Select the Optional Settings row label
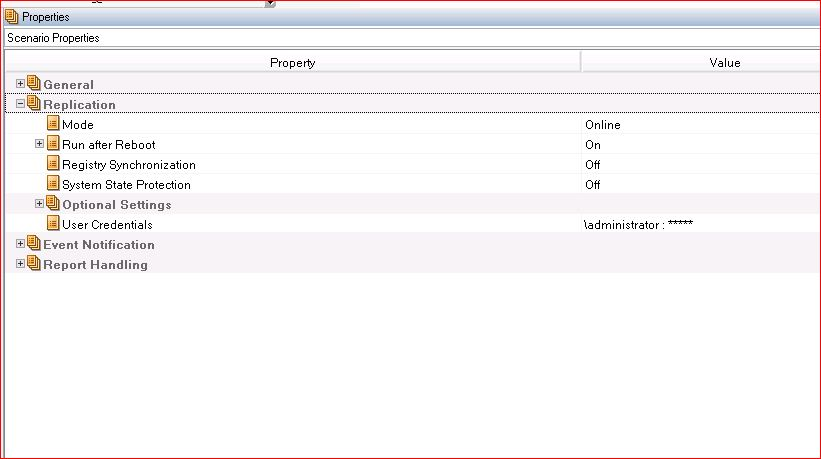 coord(117,205)
